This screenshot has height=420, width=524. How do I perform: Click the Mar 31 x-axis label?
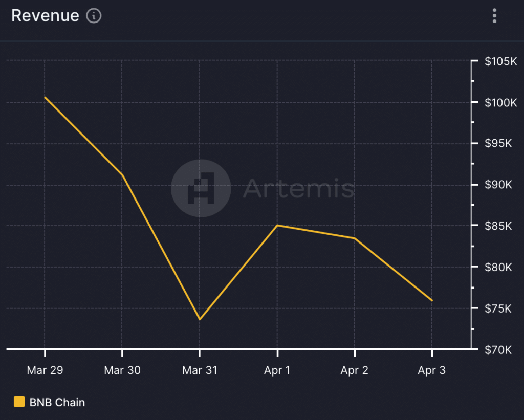(x=200, y=370)
